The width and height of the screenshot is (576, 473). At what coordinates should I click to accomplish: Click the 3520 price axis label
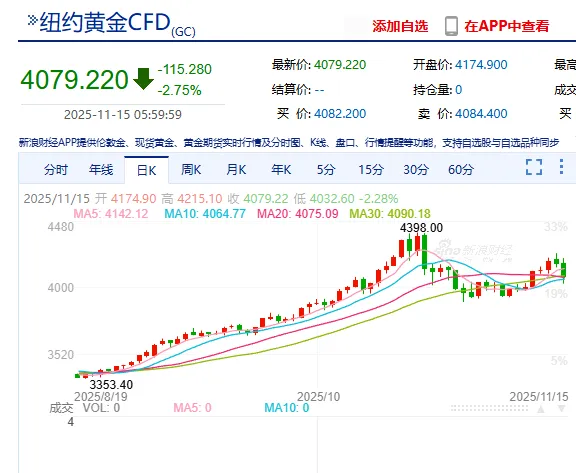click(61, 355)
